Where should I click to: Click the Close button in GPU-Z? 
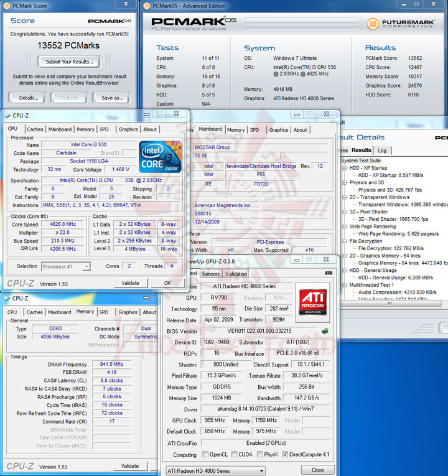point(318,470)
